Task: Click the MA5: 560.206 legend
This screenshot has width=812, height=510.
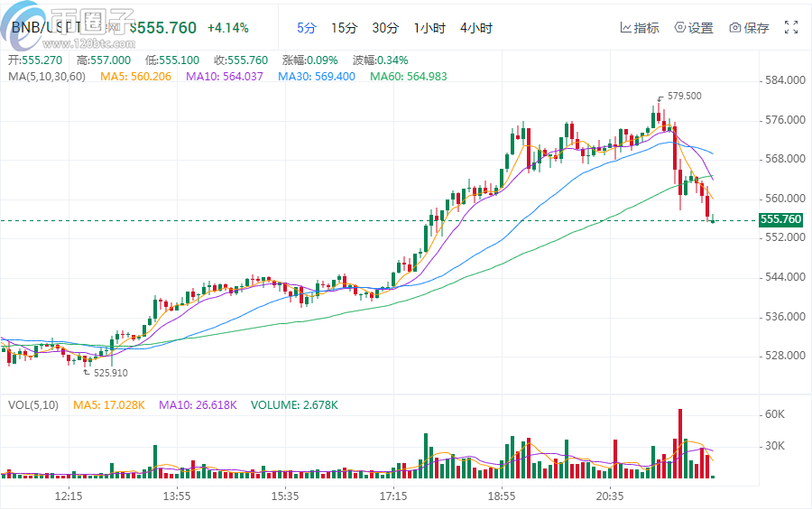Action: (135, 77)
